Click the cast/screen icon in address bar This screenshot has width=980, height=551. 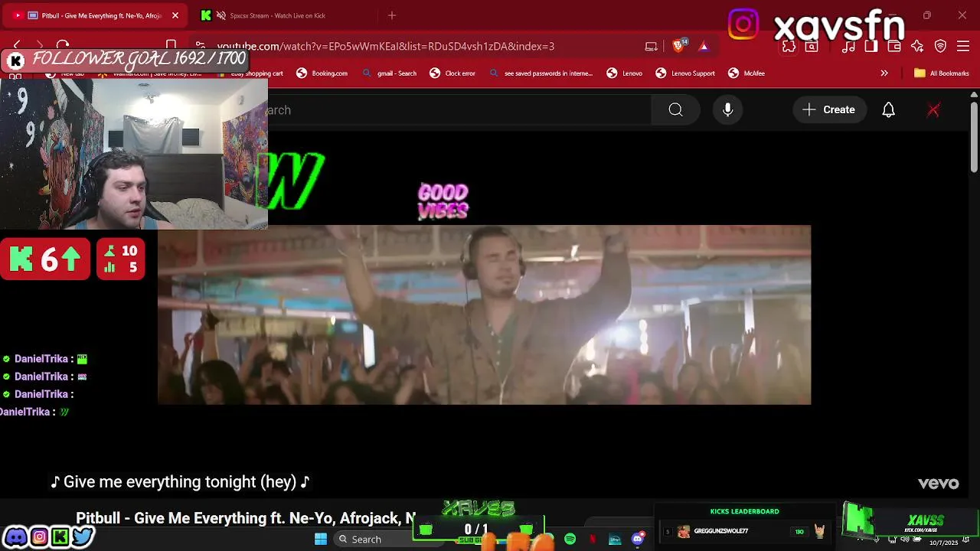(x=651, y=46)
